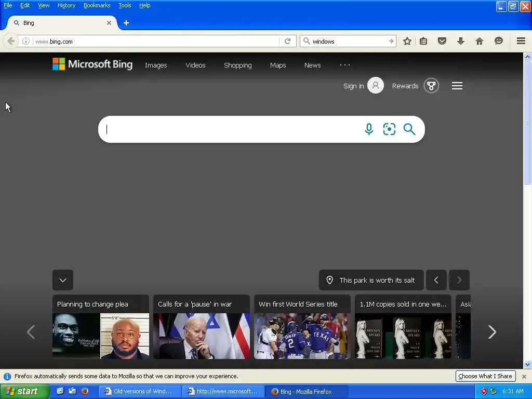This screenshot has width=532, height=399.
Task: Click the page scrollbar up arrow
Action: (527, 57)
